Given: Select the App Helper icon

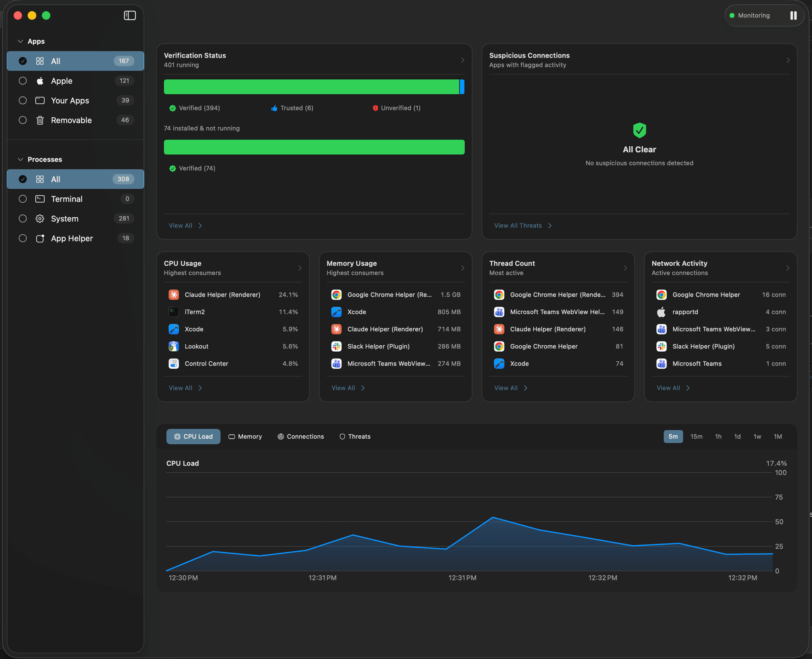Looking at the screenshot, I should pyautogui.click(x=40, y=238).
